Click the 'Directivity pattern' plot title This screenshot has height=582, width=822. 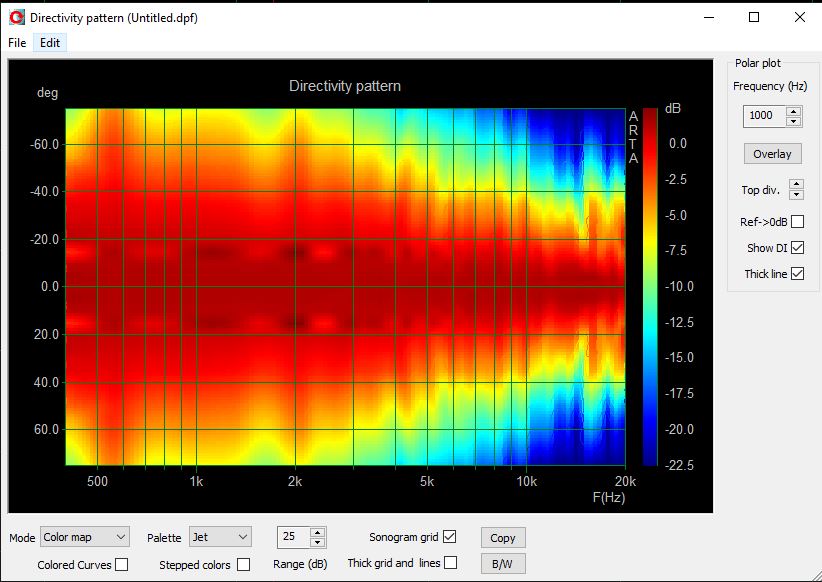pos(345,86)
